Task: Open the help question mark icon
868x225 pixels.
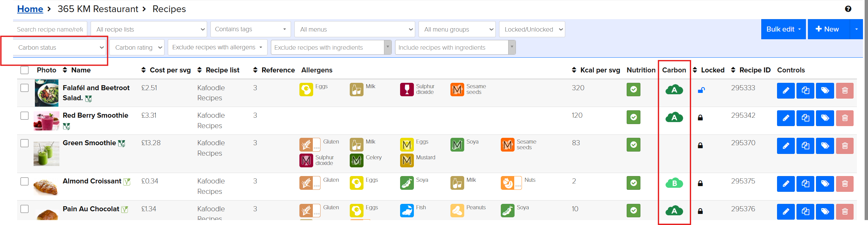Action: 848,9
